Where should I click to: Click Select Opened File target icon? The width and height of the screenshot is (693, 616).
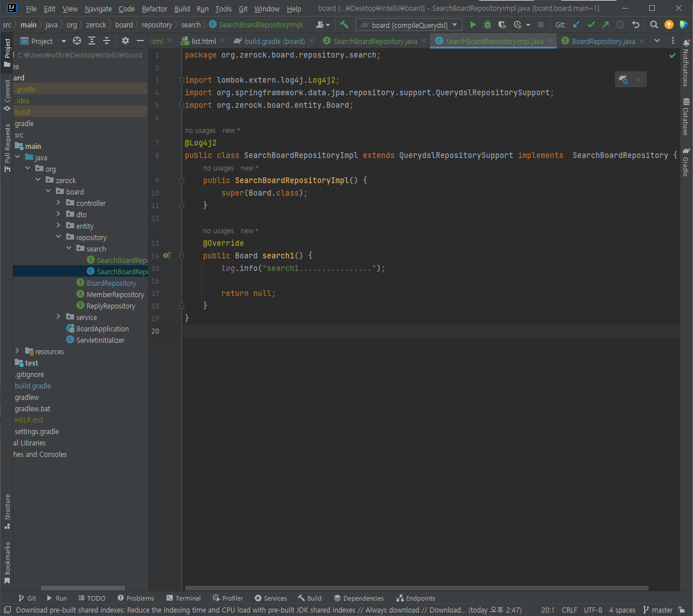(x=77, y=40)
